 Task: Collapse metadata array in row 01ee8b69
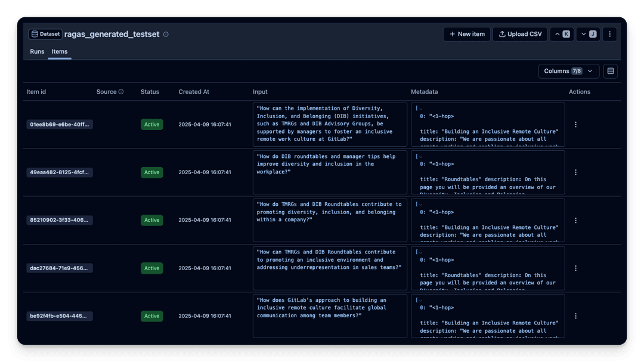coord(420,109)
